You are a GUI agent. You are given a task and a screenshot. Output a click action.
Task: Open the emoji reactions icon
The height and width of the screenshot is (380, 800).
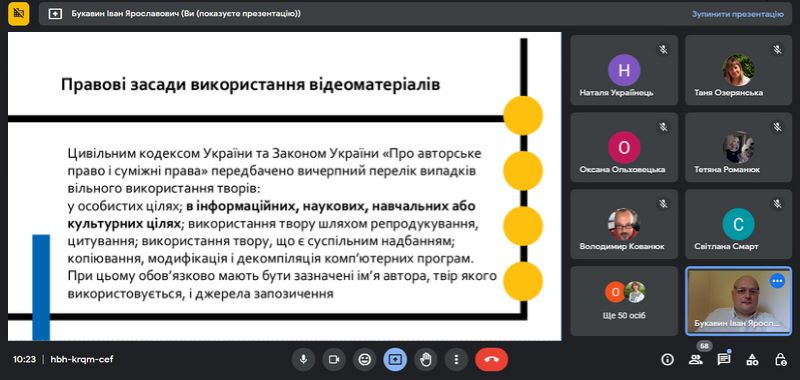364,360
